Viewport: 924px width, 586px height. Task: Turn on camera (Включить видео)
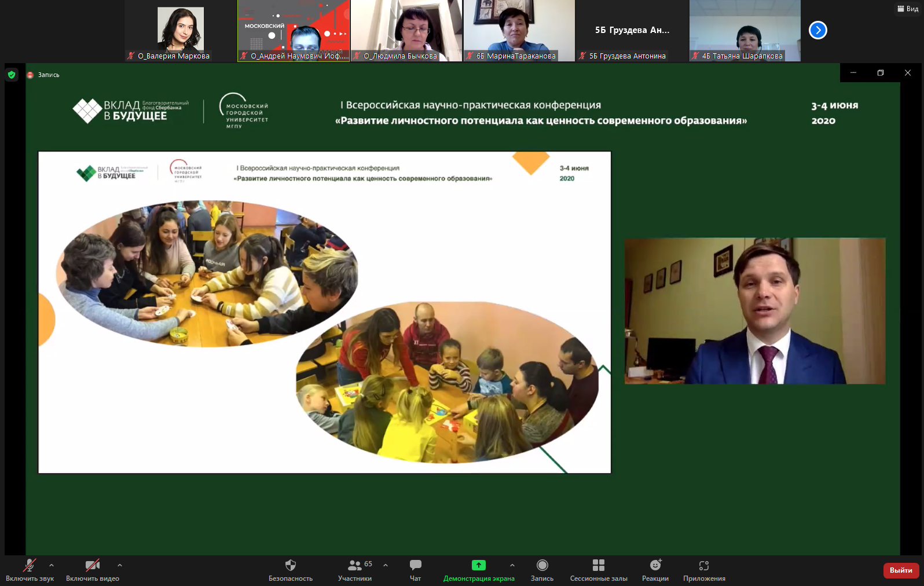point(92,566)
